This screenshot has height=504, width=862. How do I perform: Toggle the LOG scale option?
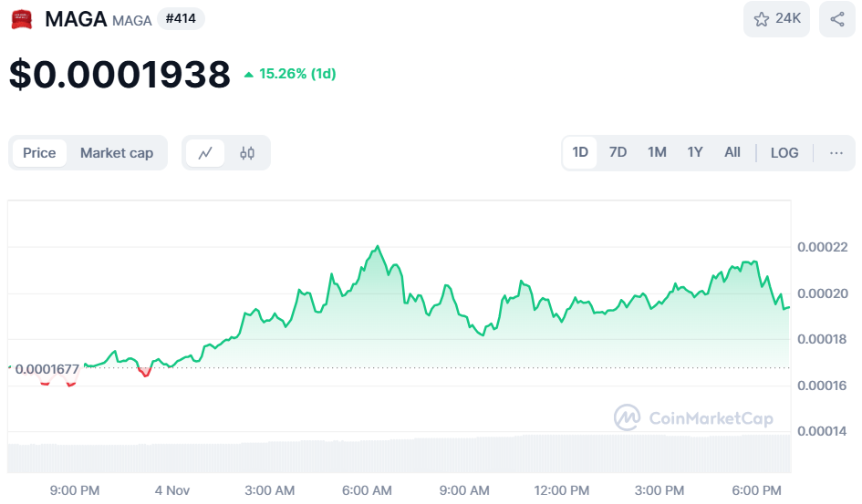pos(784,153)
